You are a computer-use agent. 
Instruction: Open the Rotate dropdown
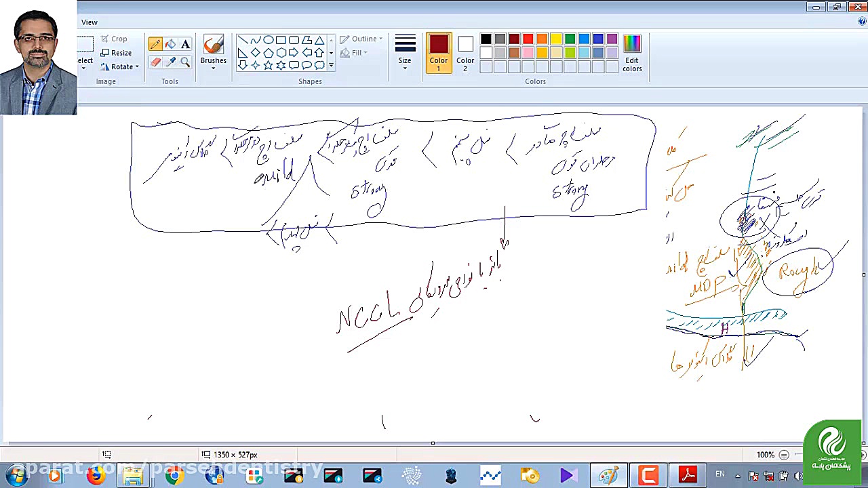click(120, 66)
